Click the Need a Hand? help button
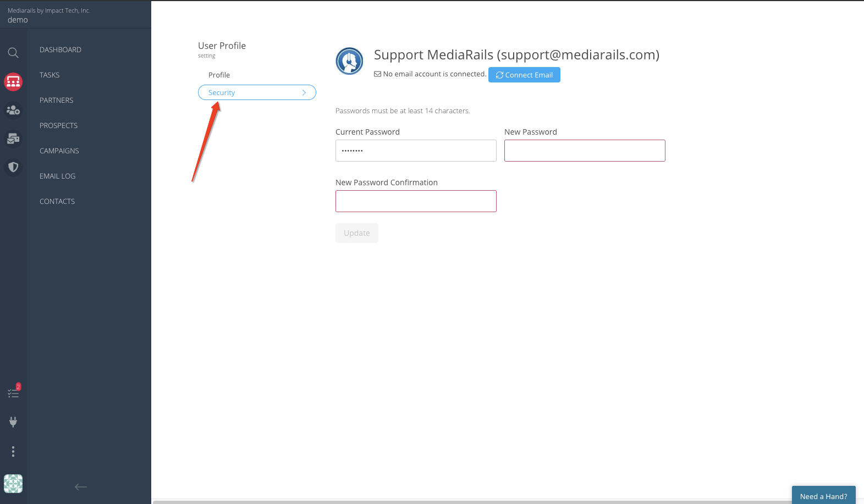864x504 pixels. pos(823,496)
